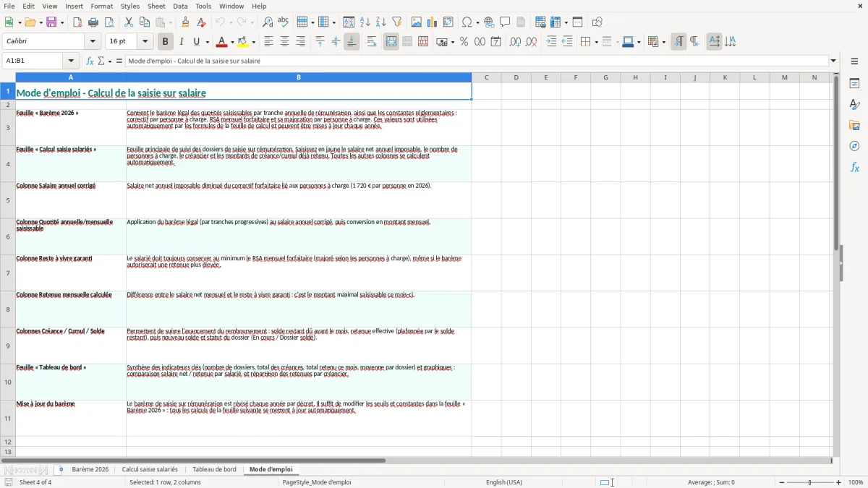Click the sidebar settings menu button

[x=854, y=61]
